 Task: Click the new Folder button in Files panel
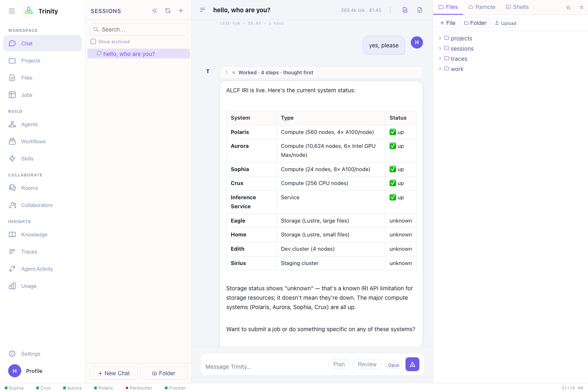(475, 23)
